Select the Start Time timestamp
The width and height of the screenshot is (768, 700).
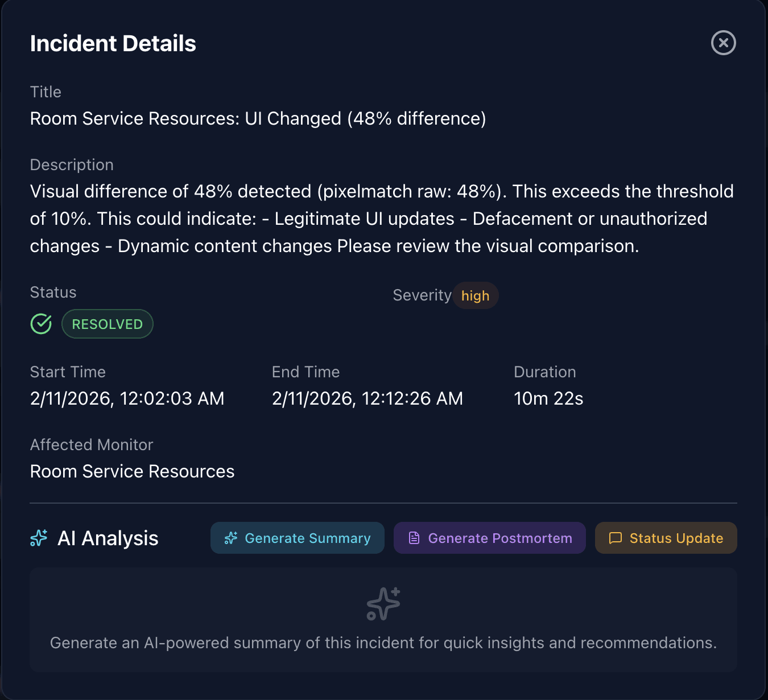(127, 398)
